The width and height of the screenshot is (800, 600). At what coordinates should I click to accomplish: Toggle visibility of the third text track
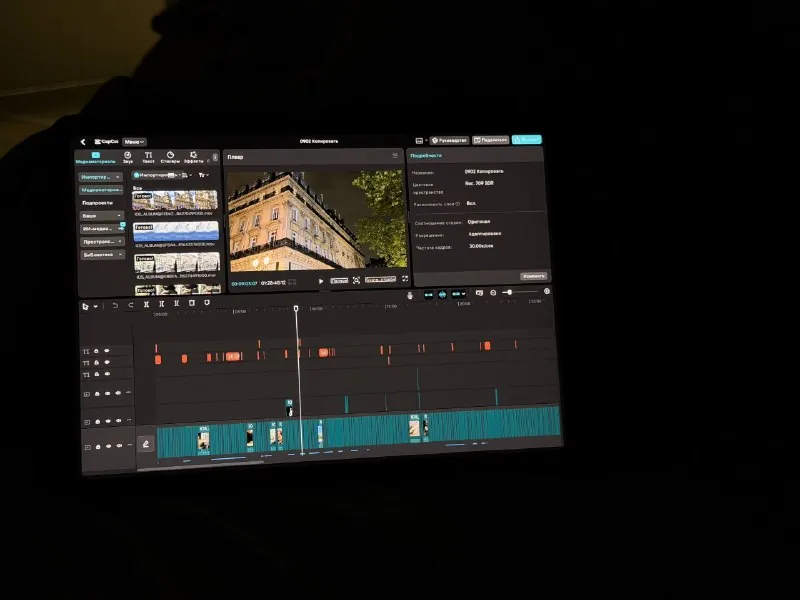107,374
